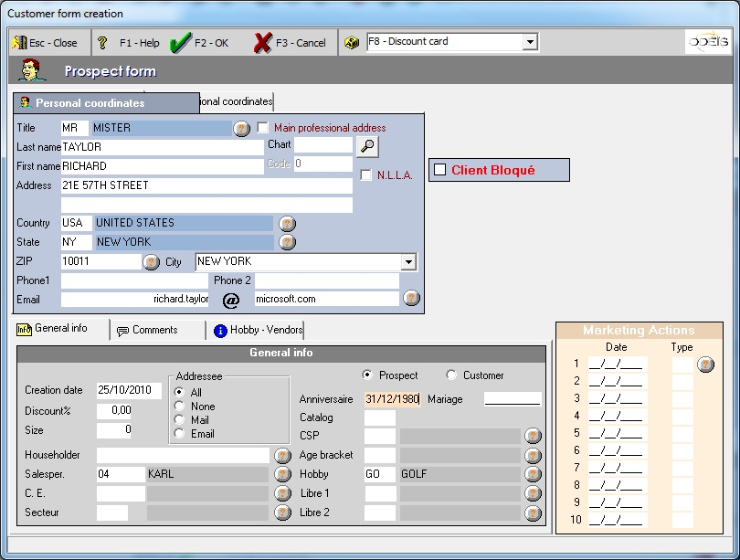The image size is (740, 560).
Task: Open the CSP lookup button
Action: click(x=533, y=436)
